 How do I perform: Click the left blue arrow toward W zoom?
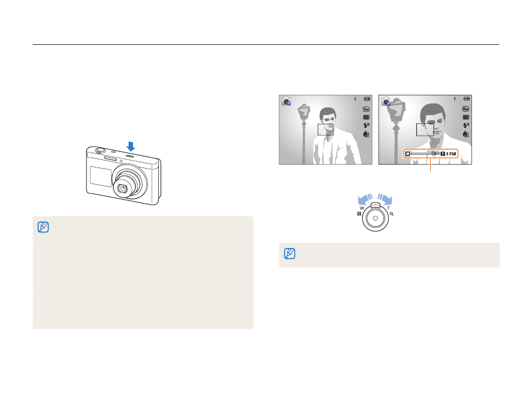(x=366, y=199)
